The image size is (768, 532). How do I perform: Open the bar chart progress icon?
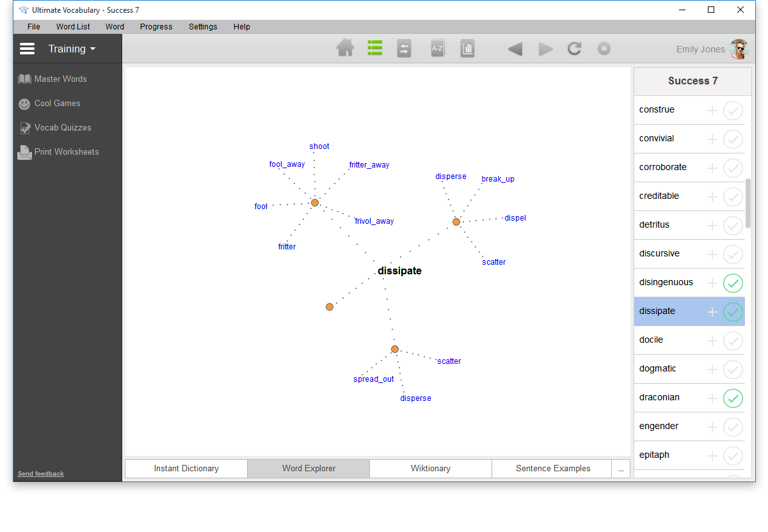467,49
